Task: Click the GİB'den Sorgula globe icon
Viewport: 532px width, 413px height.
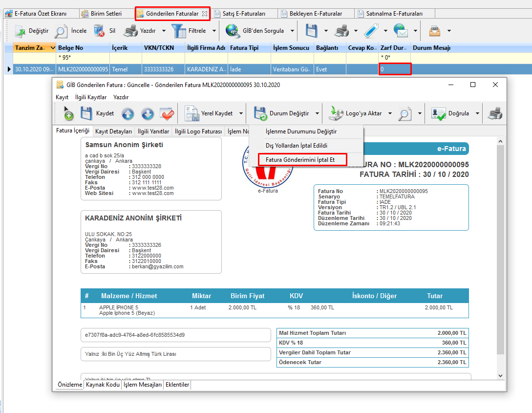Action: (x=232, y=31)
